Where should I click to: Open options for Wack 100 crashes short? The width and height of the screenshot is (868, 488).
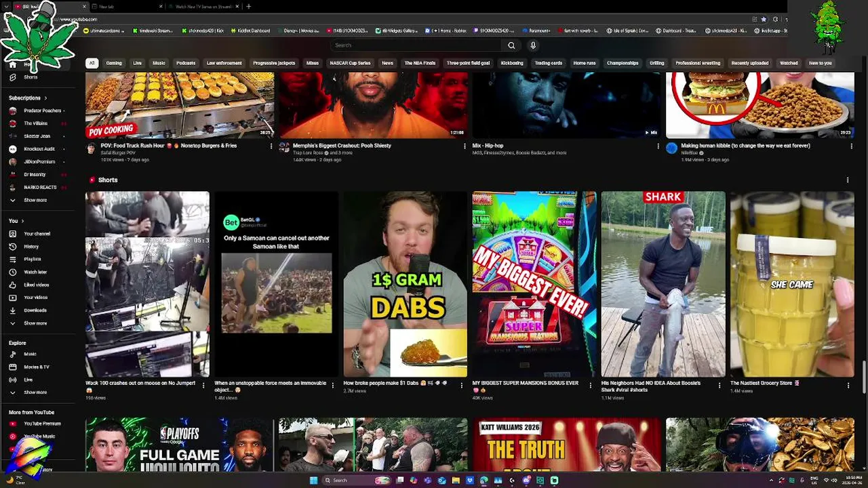click(x=203, y=386)
